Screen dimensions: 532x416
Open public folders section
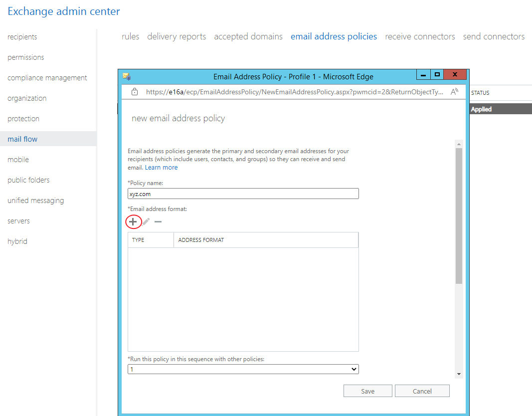tap(28, 180)
